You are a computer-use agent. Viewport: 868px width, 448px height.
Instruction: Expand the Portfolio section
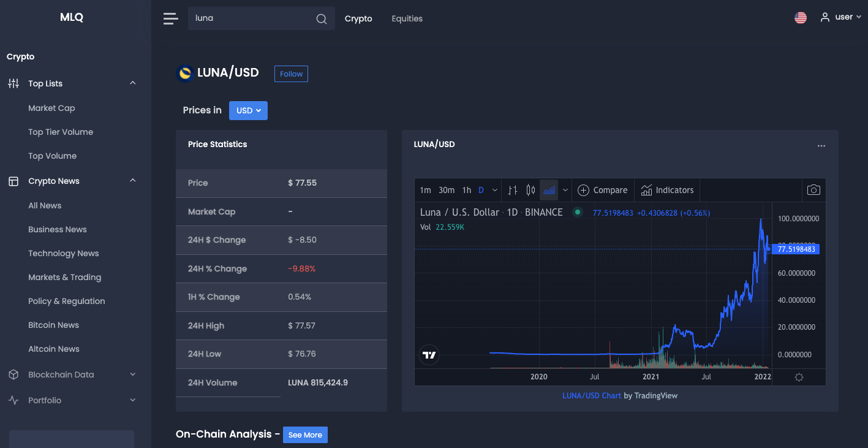(133, 400)
